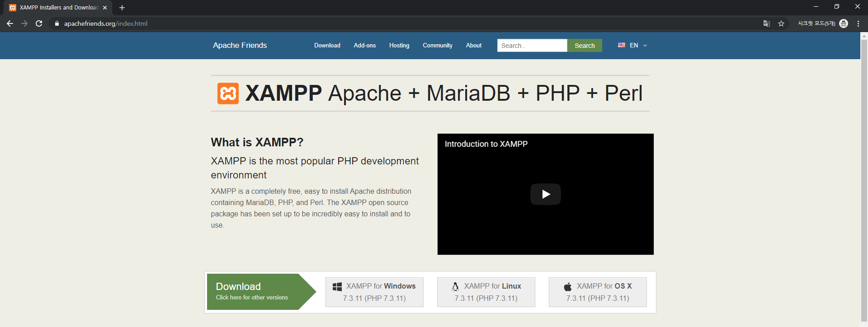The image size is (868, 327).
Task: Click the US flag icon
Action: [622, 45]
